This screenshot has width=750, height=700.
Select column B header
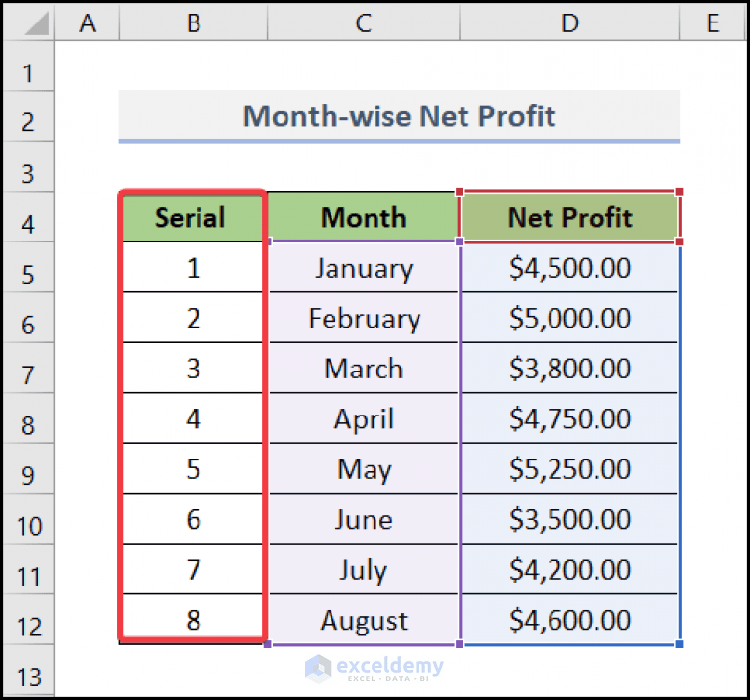193,23
